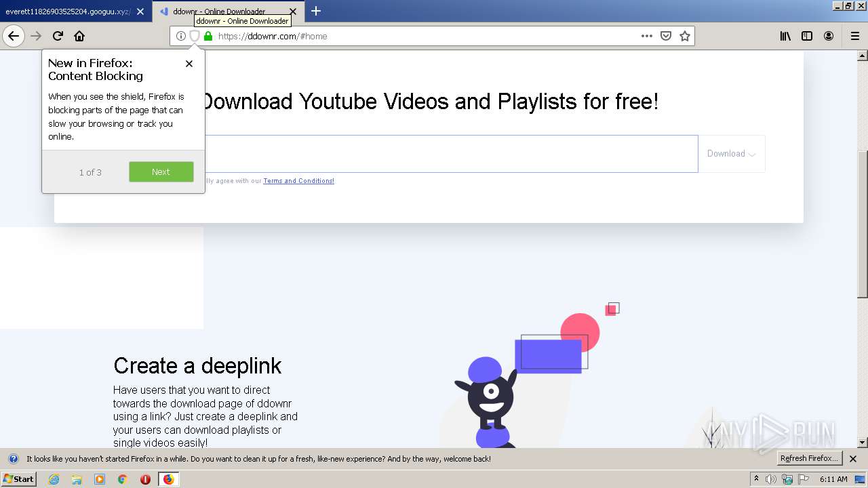Screen dimensions: 868x488
Task: Show sidebars with the sidebar icon
Action: [x=807, y=36]
